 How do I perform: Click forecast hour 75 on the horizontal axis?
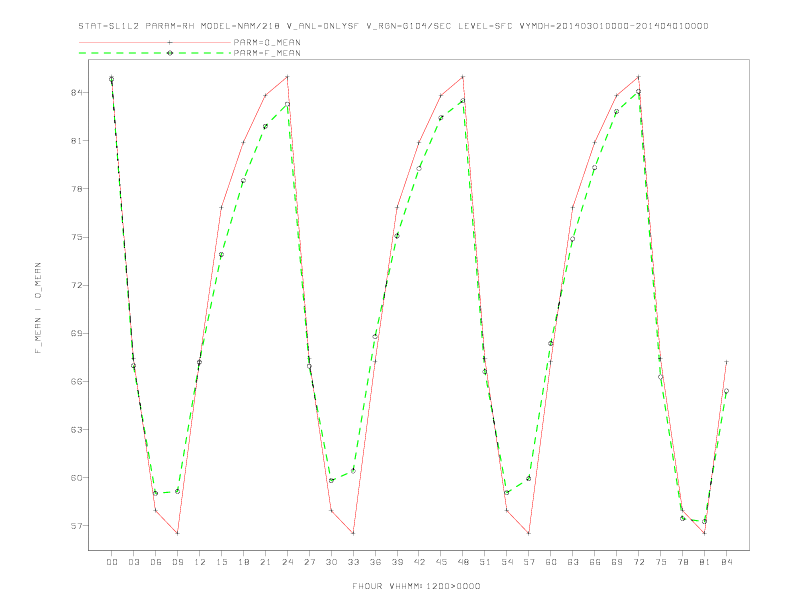(x=661, y=562)
